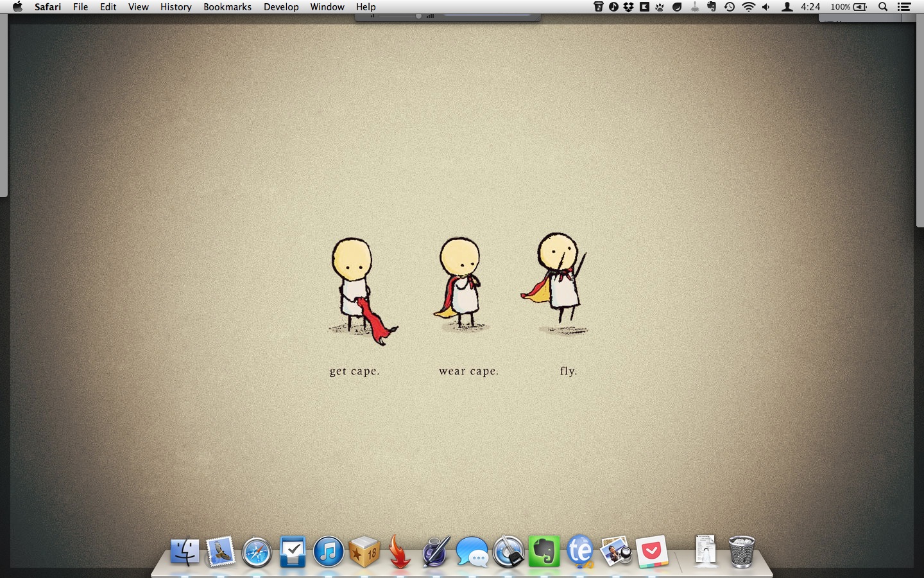The image size is (924, 578).
Task: Open the Growl paw menu bar icon
Action: coord(660,7)
